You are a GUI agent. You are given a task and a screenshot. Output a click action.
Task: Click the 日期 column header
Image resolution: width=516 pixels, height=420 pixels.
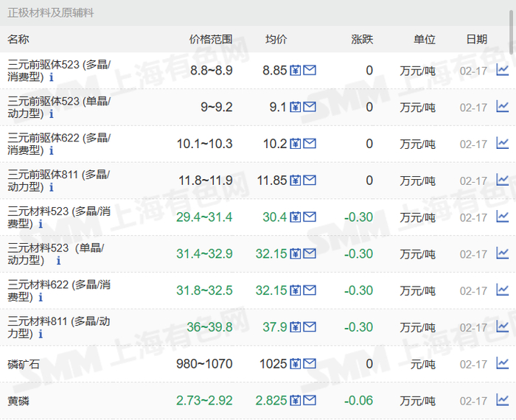[476, 40]
